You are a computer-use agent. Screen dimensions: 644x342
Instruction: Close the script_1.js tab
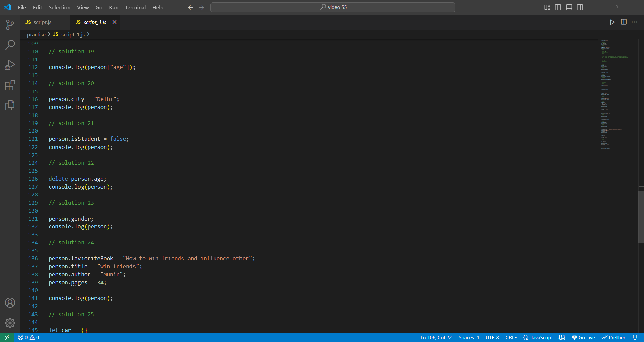pyautogui.click(x=115, y=22)
